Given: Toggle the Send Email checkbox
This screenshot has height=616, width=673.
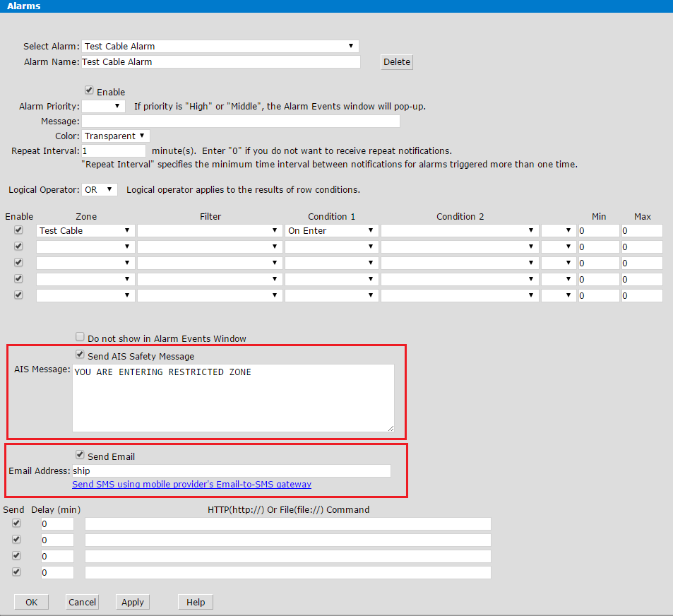Looking at the screenshot, I should click(x=80, y=456).
